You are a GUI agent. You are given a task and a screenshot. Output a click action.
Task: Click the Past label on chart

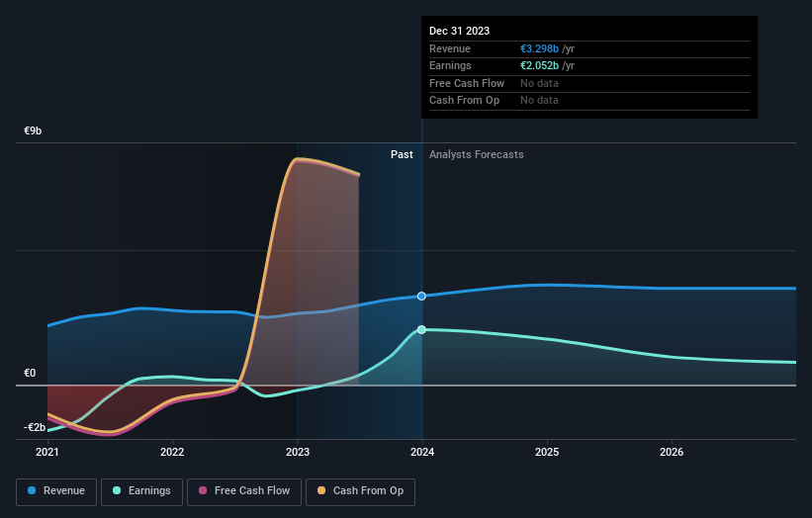(x=402, y=155)
